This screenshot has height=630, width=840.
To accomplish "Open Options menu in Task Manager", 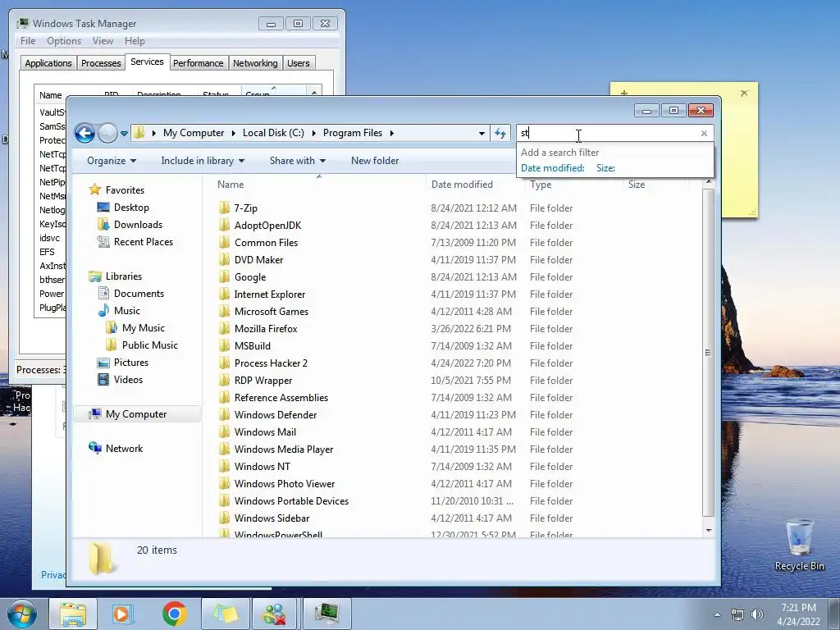I will pos(64,41).
